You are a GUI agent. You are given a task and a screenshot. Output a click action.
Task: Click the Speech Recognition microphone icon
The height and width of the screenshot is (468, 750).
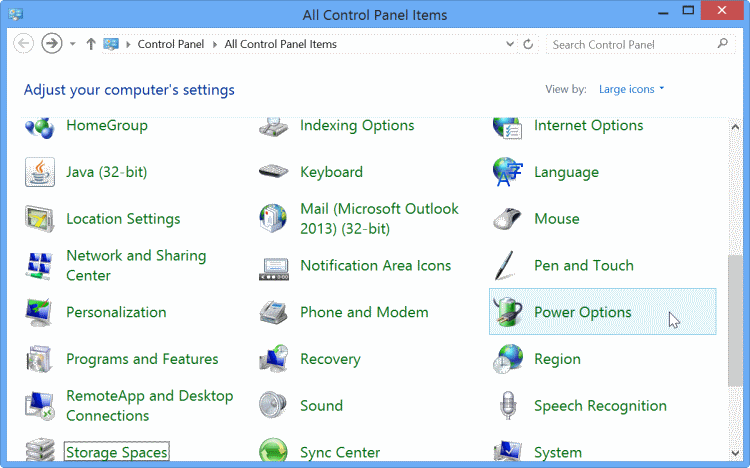coord(507,406)
